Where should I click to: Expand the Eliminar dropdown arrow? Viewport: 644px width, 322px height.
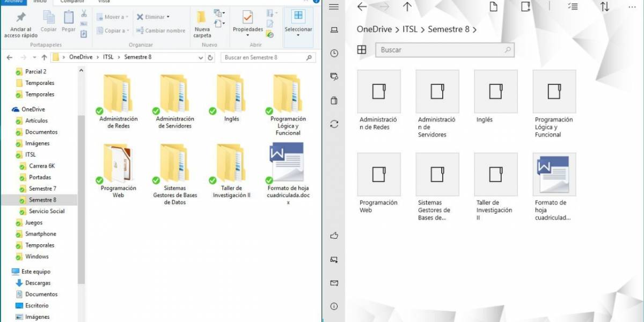pyautogui.click(x=168, y=17)
